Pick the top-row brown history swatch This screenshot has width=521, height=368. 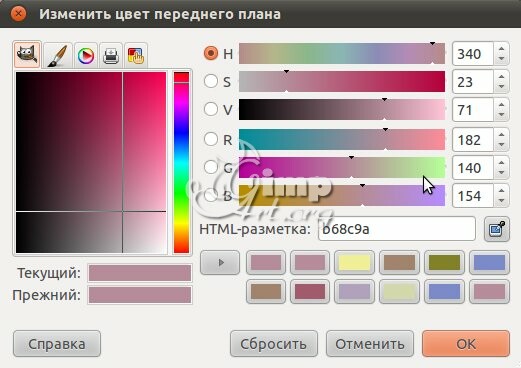(x=399, y=262)
